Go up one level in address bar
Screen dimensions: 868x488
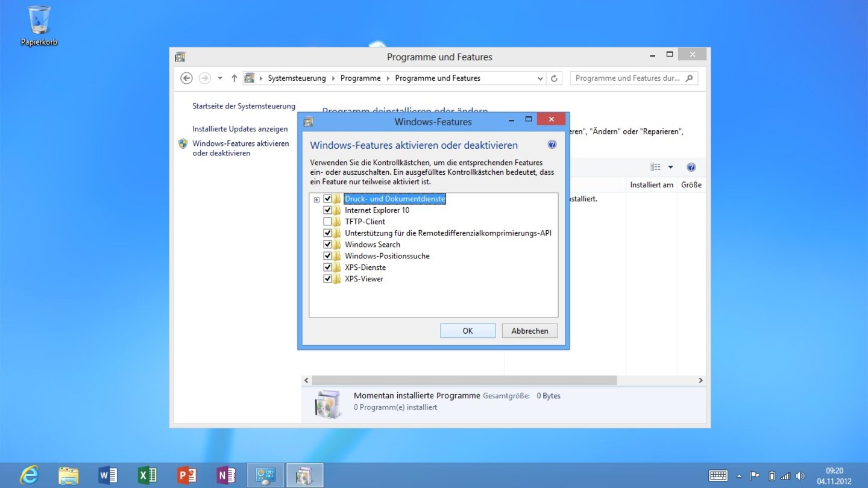(234, 78)
